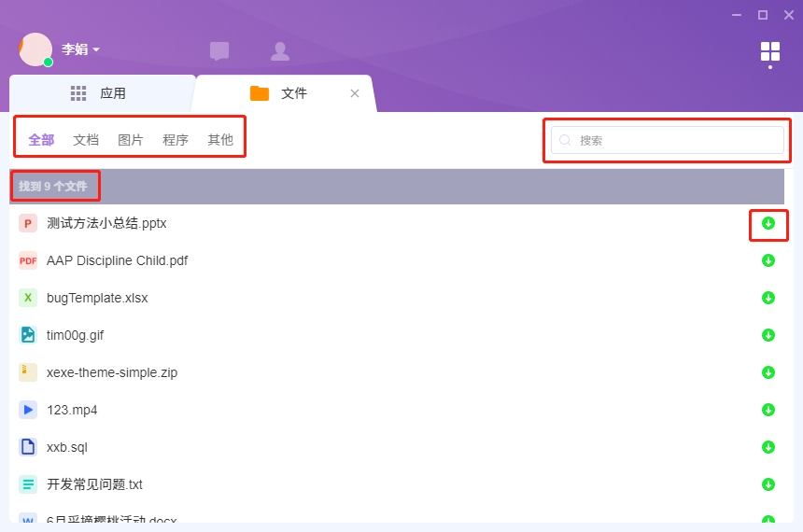Download 测试方法小总结.pptx with green arrow
This screenshot has height=532, width=803.
(768, 223)
